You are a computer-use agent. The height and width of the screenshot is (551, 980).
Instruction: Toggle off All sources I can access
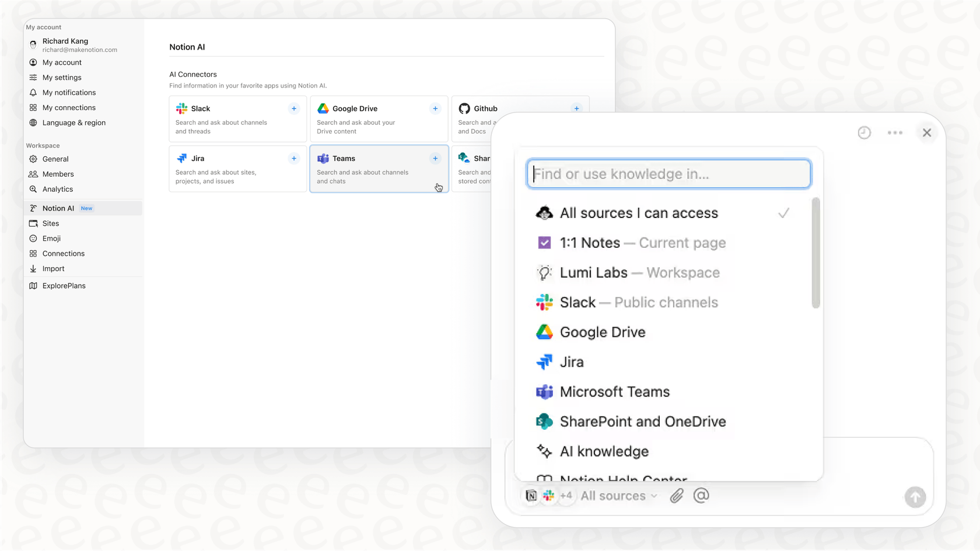(639, 213)
